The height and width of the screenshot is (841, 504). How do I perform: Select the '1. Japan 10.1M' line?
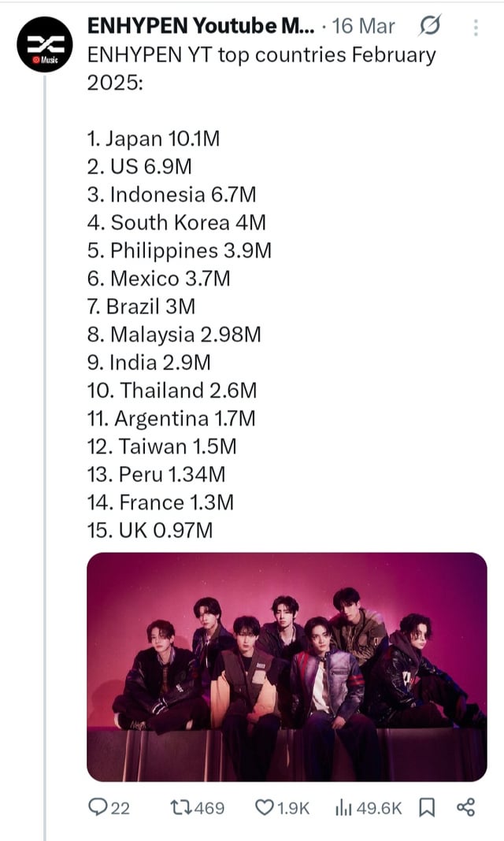(x=153, y=139)
